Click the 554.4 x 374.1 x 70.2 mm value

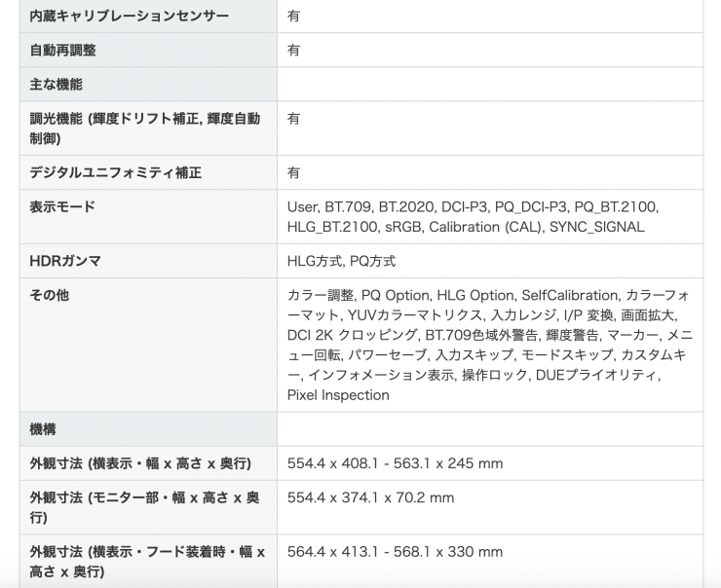click(370, 497)
